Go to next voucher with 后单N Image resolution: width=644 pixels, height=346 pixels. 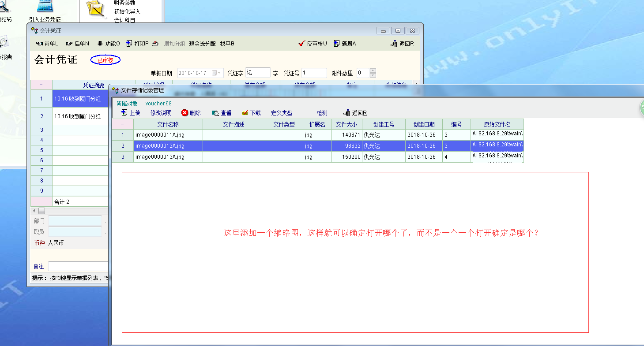point(69,44)
